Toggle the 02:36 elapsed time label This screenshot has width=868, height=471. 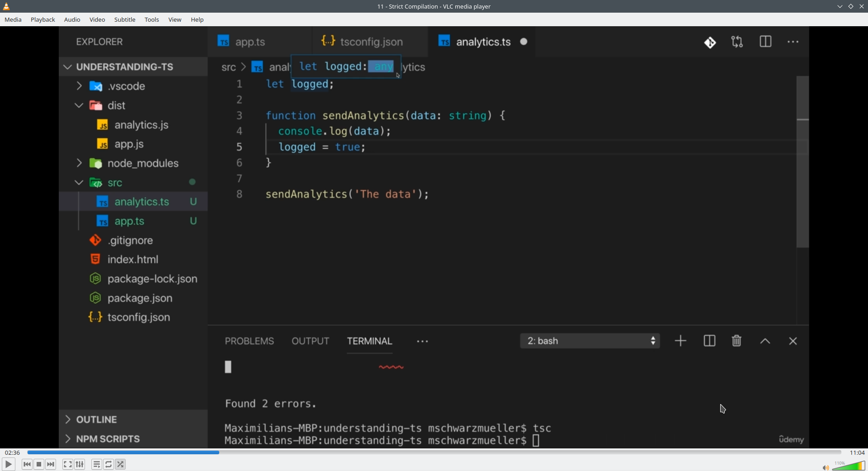pyautogui.click(x=12, y=452)
